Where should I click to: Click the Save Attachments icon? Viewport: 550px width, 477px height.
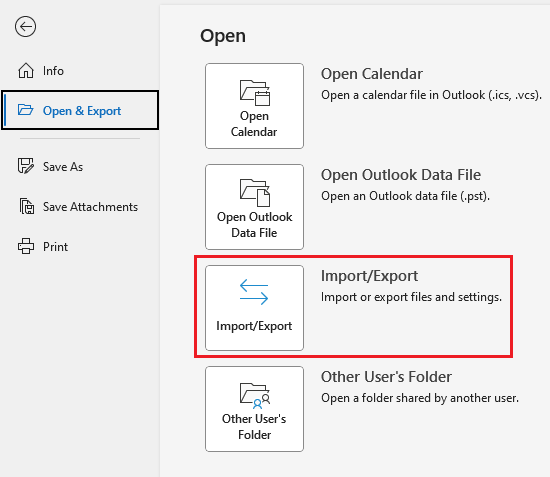(27, 206)
